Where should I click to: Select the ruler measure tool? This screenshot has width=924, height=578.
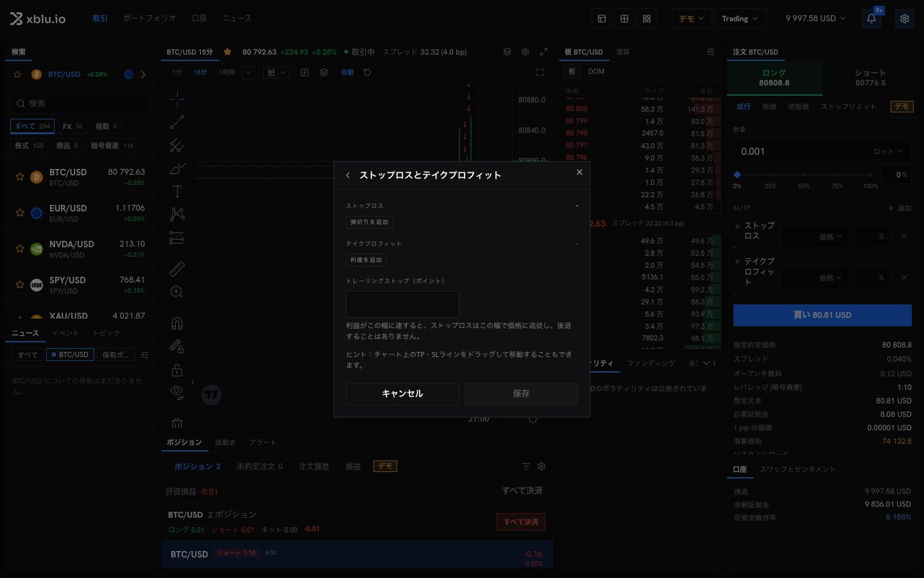coord(177,269)
